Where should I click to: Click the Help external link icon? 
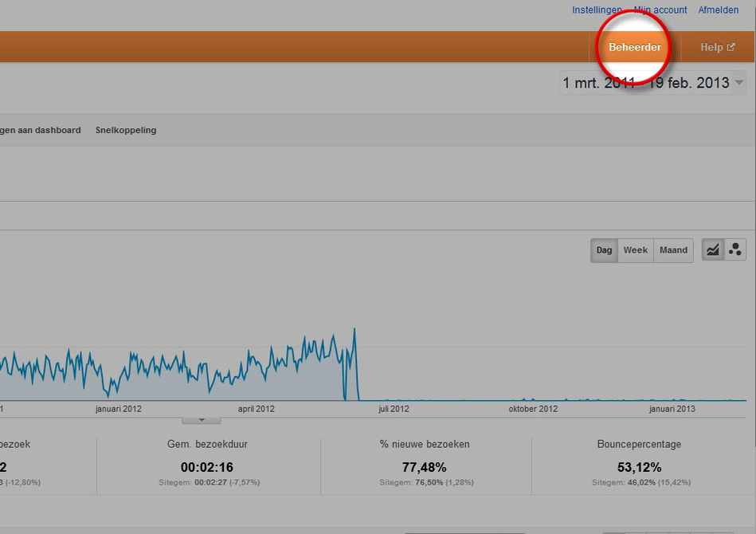coord(731,47)
